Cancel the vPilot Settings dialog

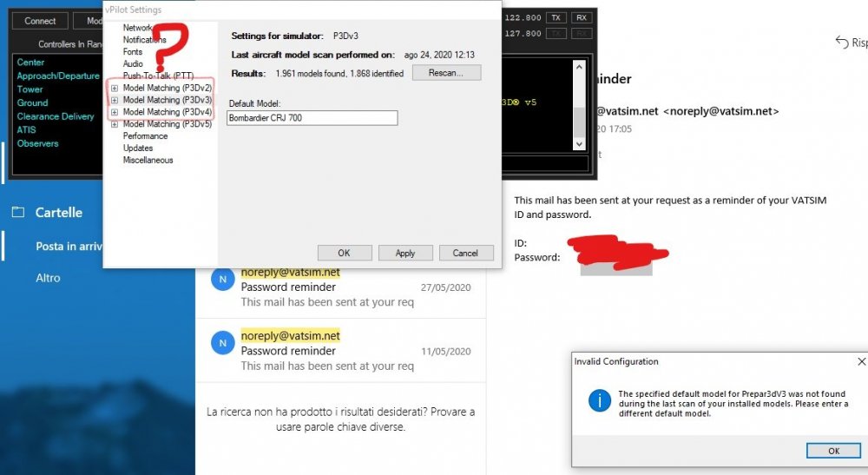coord(465,253)
